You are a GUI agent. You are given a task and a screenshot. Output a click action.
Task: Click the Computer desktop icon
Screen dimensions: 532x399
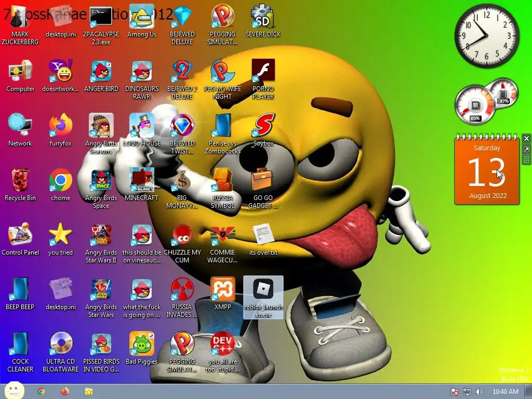tap(20, 76)
